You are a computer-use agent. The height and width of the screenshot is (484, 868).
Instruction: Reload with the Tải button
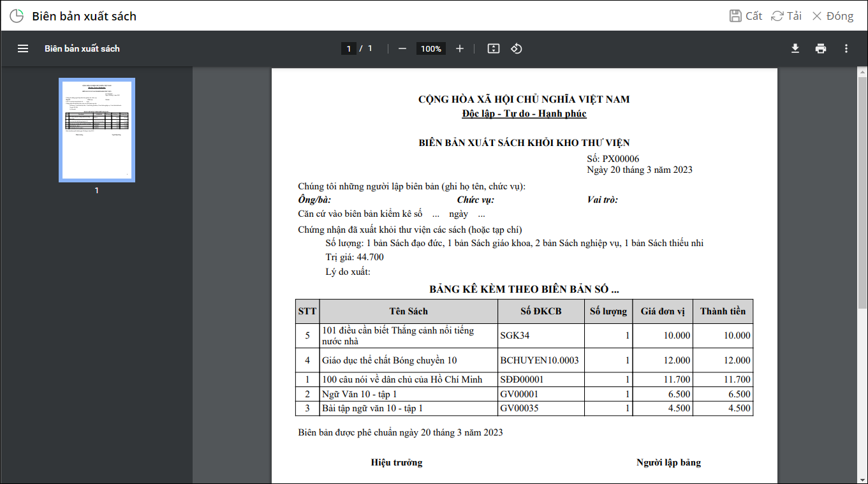point(786,16)
